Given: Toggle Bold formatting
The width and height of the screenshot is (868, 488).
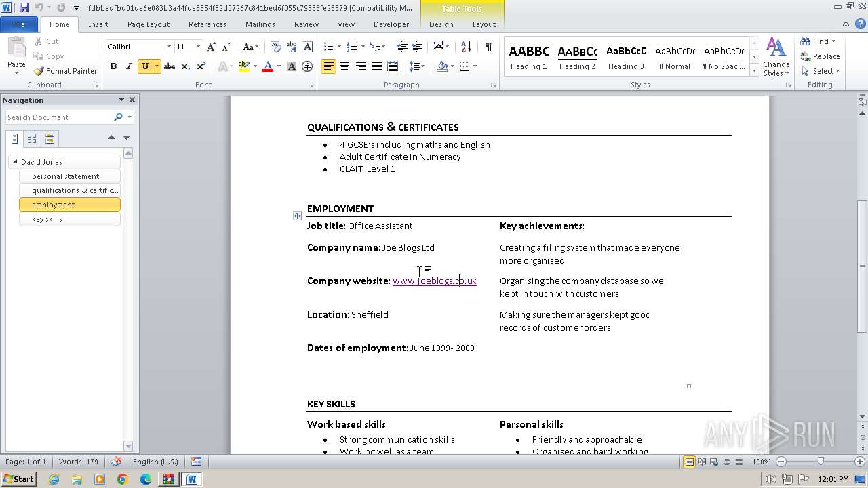Looking at the screenshot, I should (113, 66).
